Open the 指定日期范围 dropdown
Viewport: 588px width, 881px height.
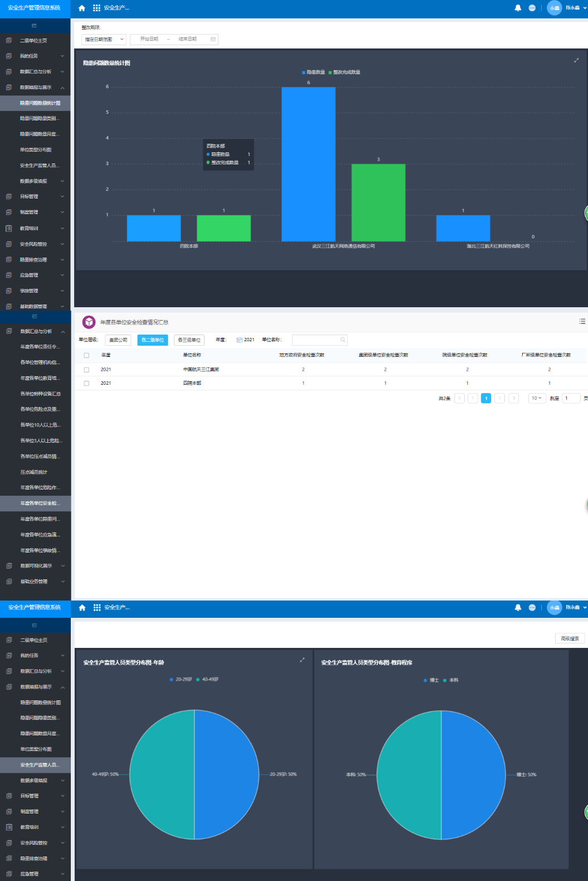[x=104, y=39]
